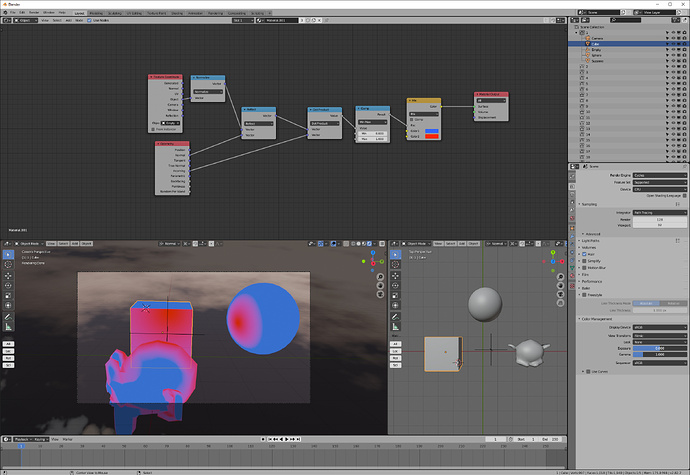Select the Rotate tool in the right 3D viewport
This screenshot has height=475, width=690.
(396, 286)
